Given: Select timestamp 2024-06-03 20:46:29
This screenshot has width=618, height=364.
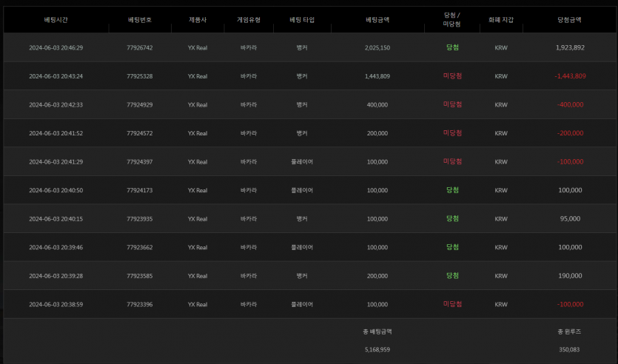Looking at the screenshot, I should (56, 47).
